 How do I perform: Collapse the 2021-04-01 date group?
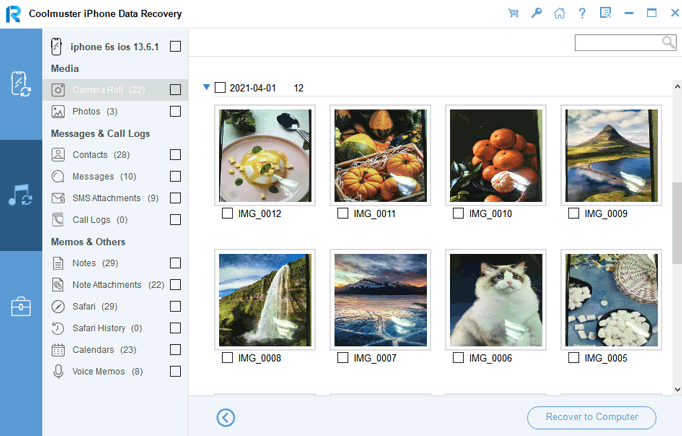click(x=207, y=87)
